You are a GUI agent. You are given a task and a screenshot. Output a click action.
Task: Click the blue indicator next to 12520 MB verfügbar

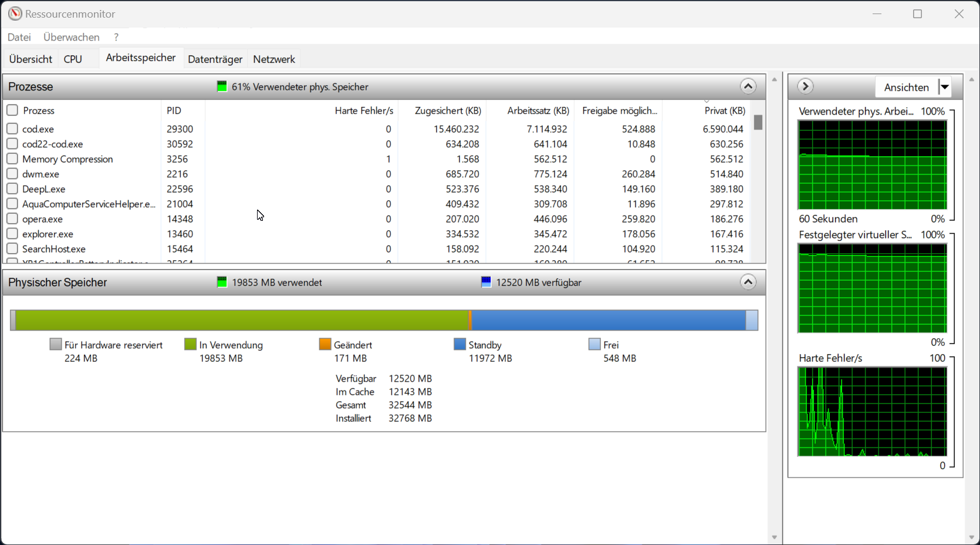[486, 282]
